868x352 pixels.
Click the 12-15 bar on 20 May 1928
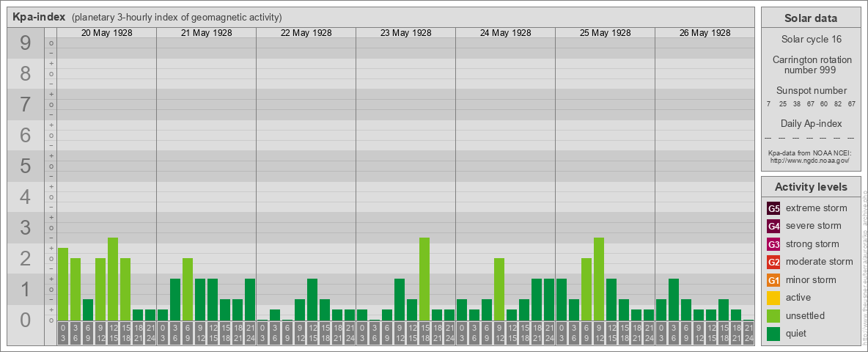113,279
